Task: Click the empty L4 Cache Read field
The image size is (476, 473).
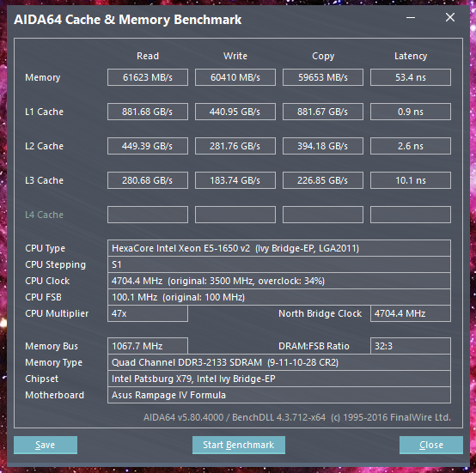Action: pyautogui.click(x=148, y=215)
